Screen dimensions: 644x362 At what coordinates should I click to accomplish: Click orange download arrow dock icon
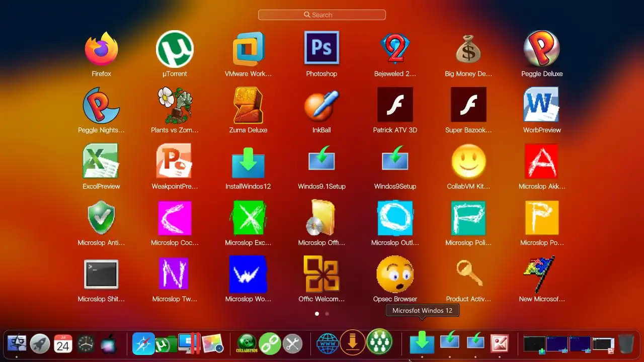(x=353, y=342)
